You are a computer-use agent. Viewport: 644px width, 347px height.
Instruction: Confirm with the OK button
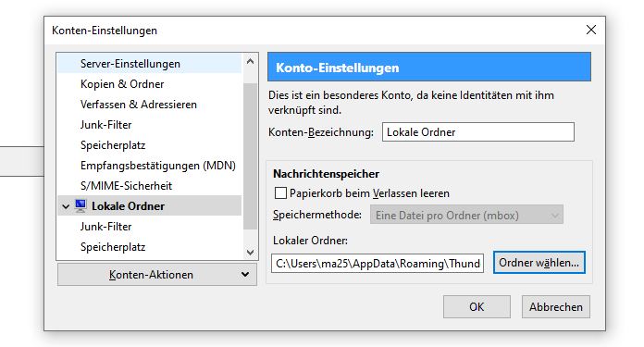point(477,307)
